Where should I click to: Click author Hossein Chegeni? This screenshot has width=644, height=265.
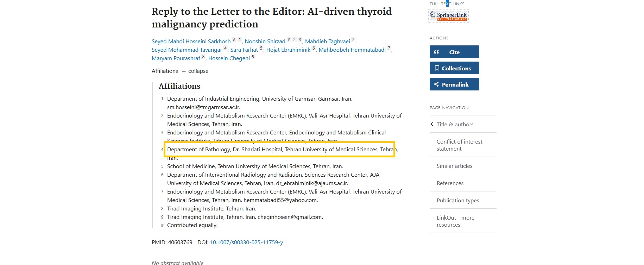coord(229,58)
